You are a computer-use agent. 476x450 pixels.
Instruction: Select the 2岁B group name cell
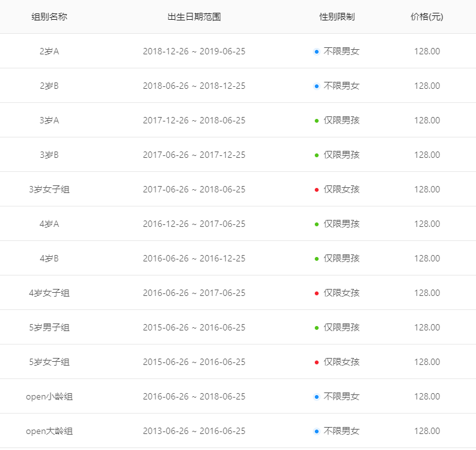(x=49, y=86)
